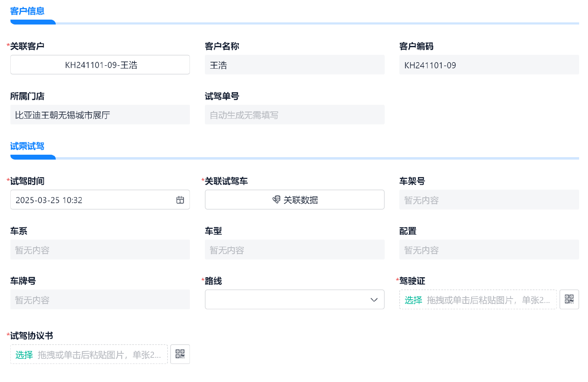This screenshot has height=382, width=588.
Task: Click the 驾驶证 drag-and-paste upload area
Action: pyautogui.click(x=488, y=300)
